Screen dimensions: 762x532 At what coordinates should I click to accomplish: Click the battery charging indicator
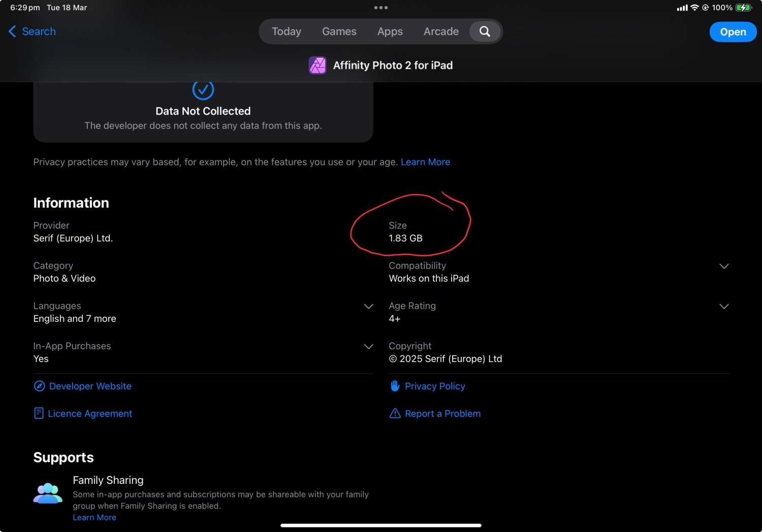(744, 8)
